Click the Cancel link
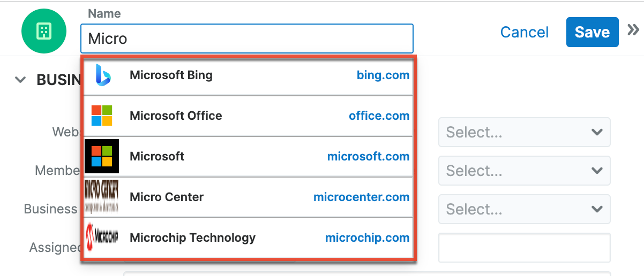The width and height of the screenshot is (644, 276). [x=524, y=32]
